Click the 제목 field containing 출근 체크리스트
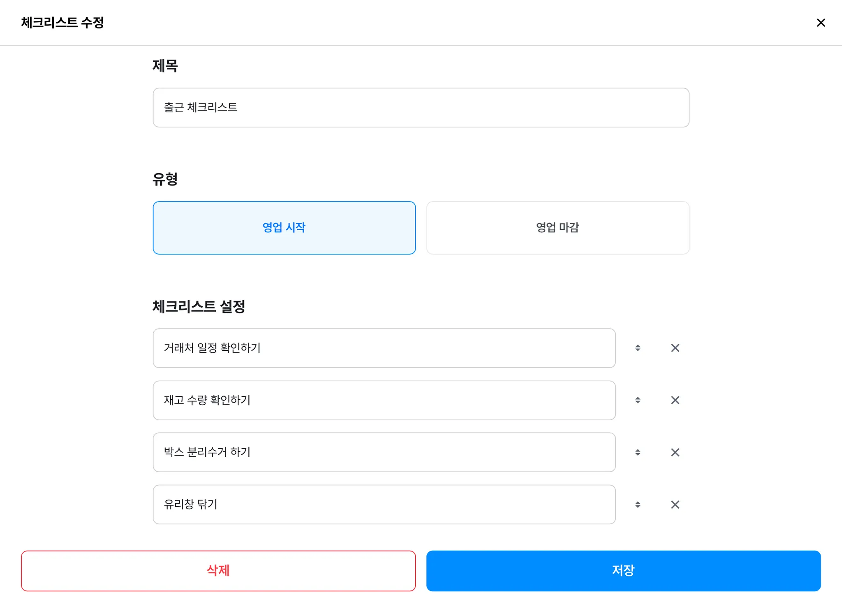 click(x=421, y=107)
